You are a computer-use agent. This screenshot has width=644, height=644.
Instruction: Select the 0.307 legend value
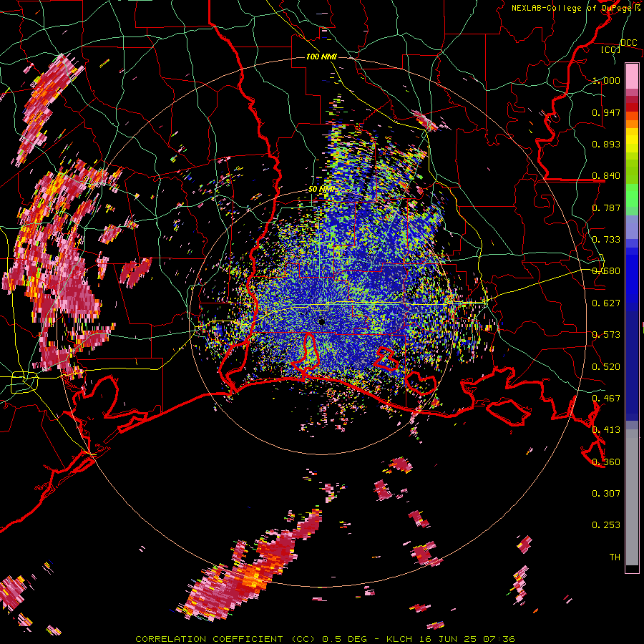coord(606,494)
